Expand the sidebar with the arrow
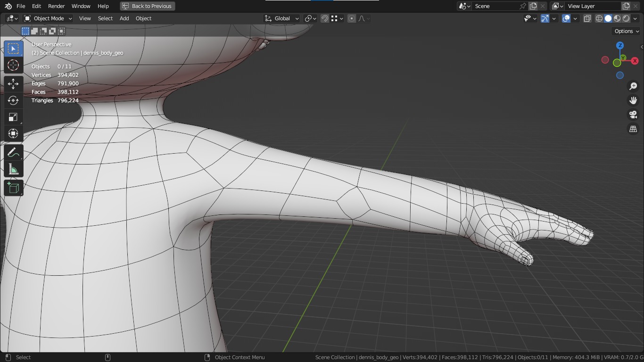This screenshot has height=362, width=644. (641, 47)
